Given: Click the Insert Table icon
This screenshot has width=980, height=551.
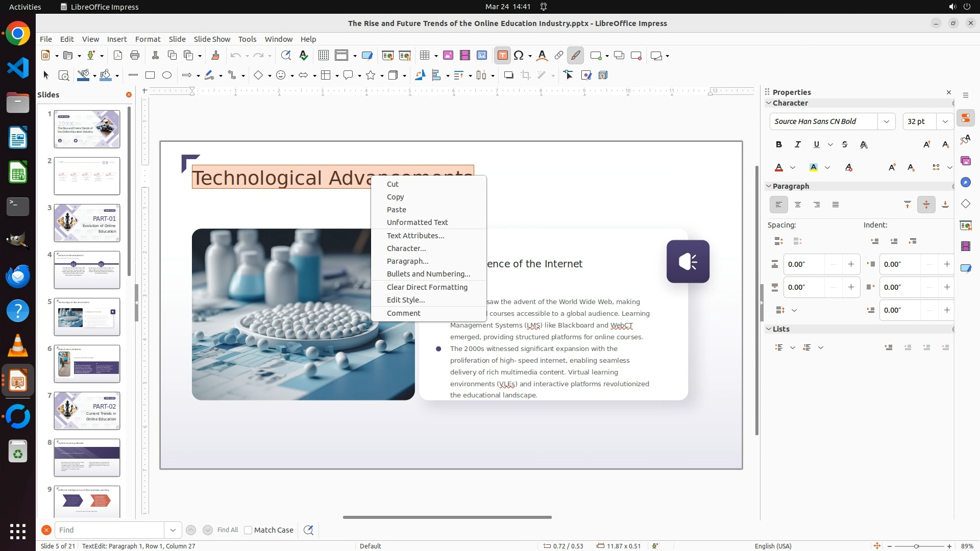Looking at the screenshot, I should click(425, 56).
